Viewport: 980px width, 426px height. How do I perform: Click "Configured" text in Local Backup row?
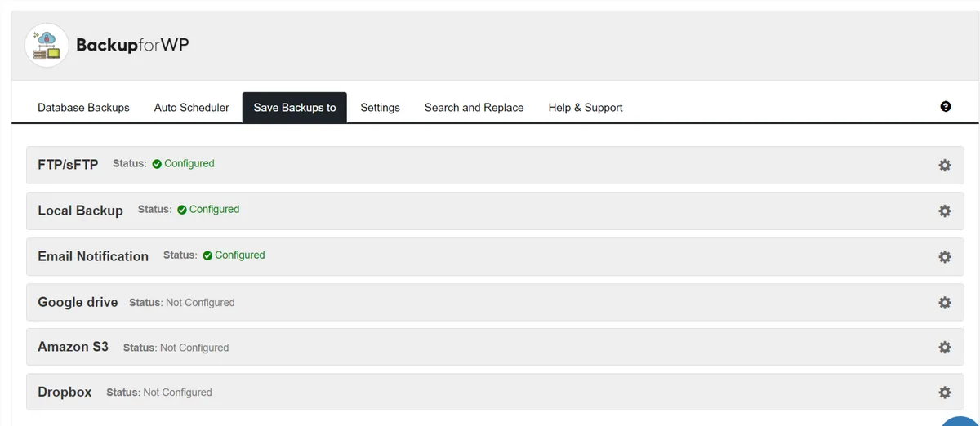[215, 210]
